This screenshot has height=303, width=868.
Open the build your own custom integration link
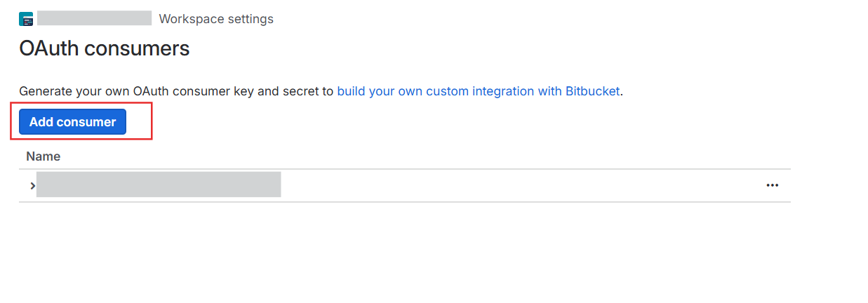[x=479, y=91]
